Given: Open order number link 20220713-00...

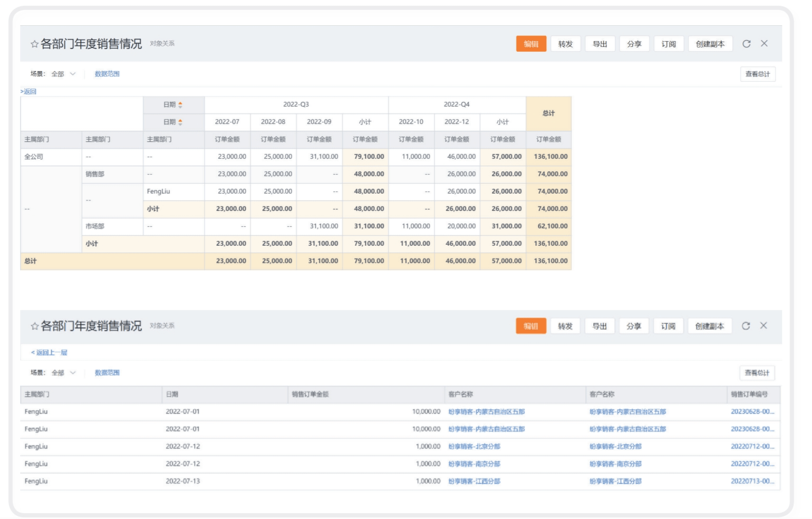Looking at the screenshot, I should [x=752, y=482].
